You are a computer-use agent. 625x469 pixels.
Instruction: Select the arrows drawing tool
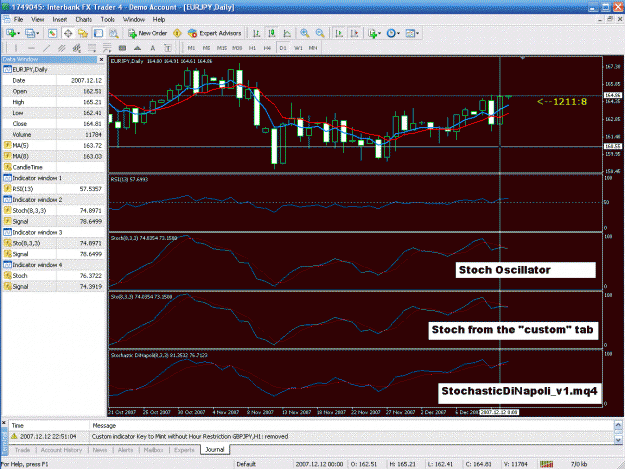(x=138, y=48)
